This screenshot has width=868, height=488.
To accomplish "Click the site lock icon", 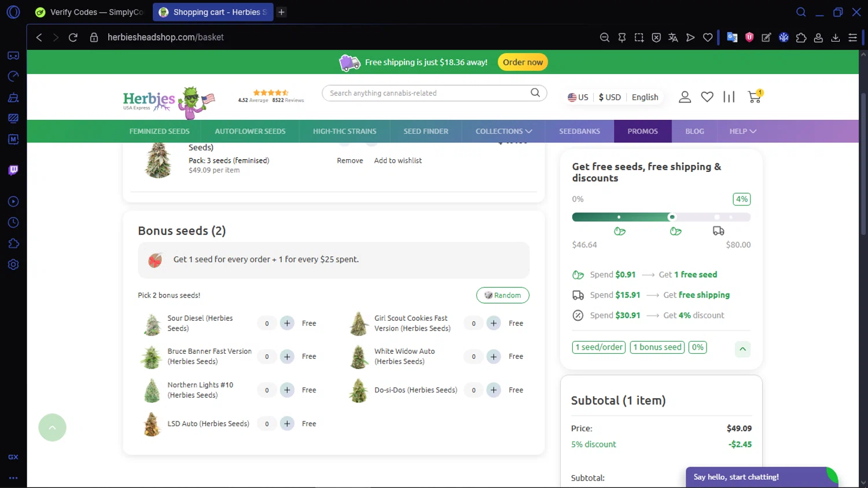I will pos(94,37).
